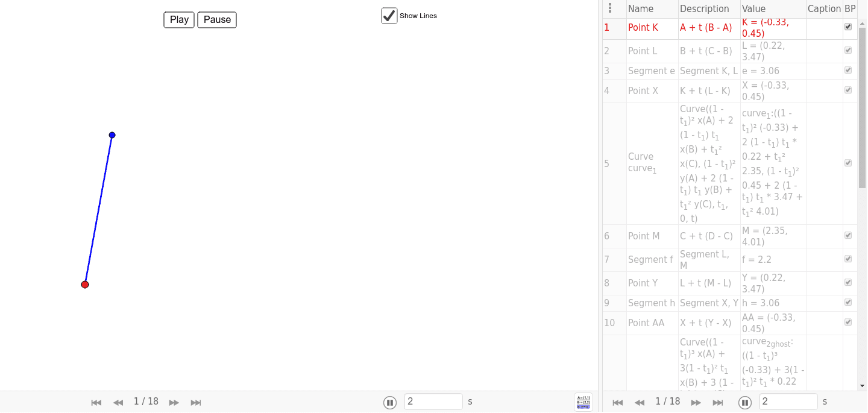
Task: Toggle breakpoint checkbox for Point K
Action: click(848, 27)
